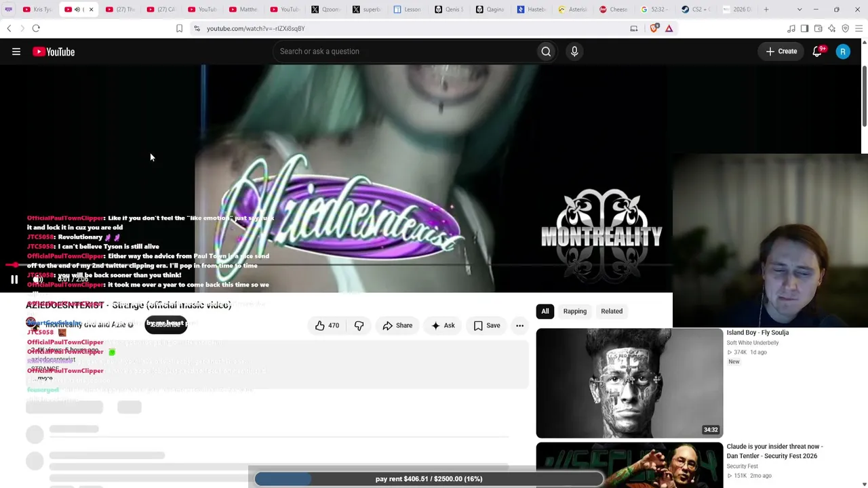
Task: Open the Create menu
Action: click(781, 52)
